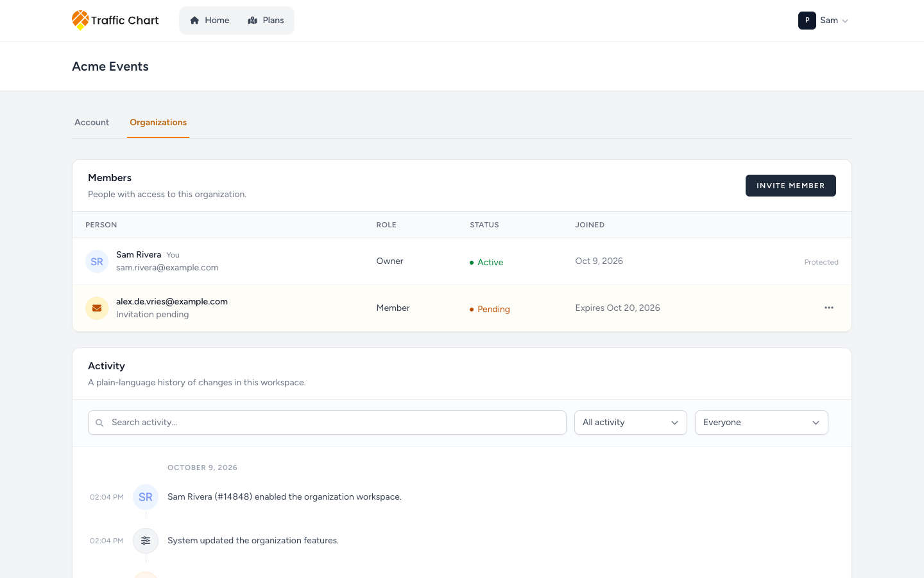
Task: Click the JOINED column header
Action: tap(590, 225)
